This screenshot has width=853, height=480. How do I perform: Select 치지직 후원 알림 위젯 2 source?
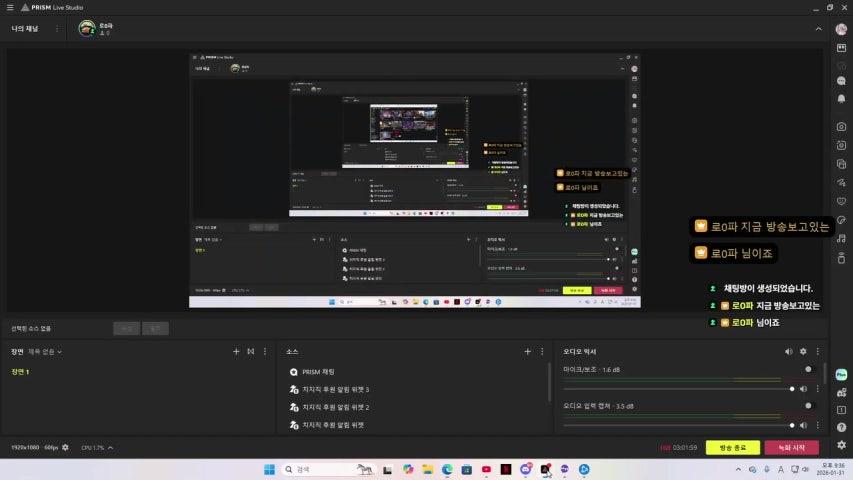pos(416,407)
